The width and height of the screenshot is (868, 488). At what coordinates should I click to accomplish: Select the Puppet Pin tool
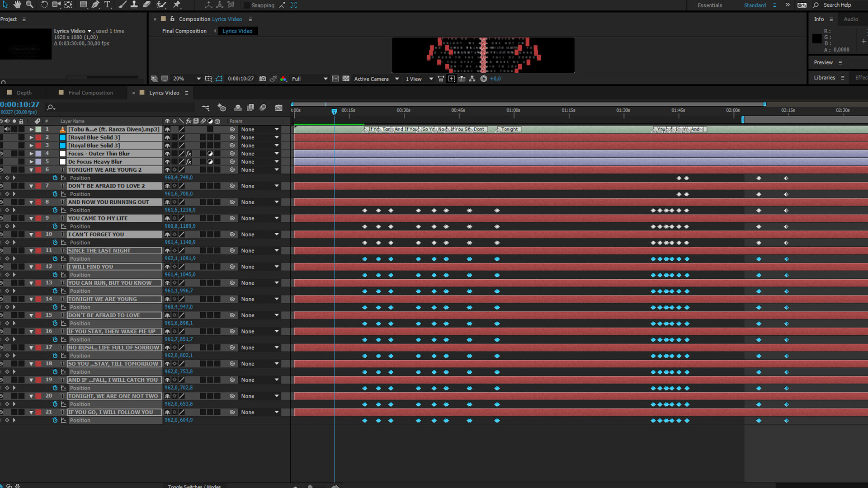pos(177,5)
